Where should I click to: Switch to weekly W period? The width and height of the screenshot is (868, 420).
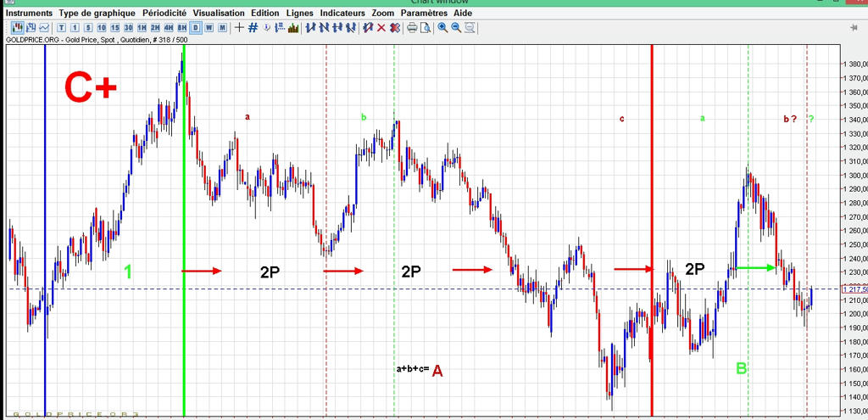[x=209, y=28]
